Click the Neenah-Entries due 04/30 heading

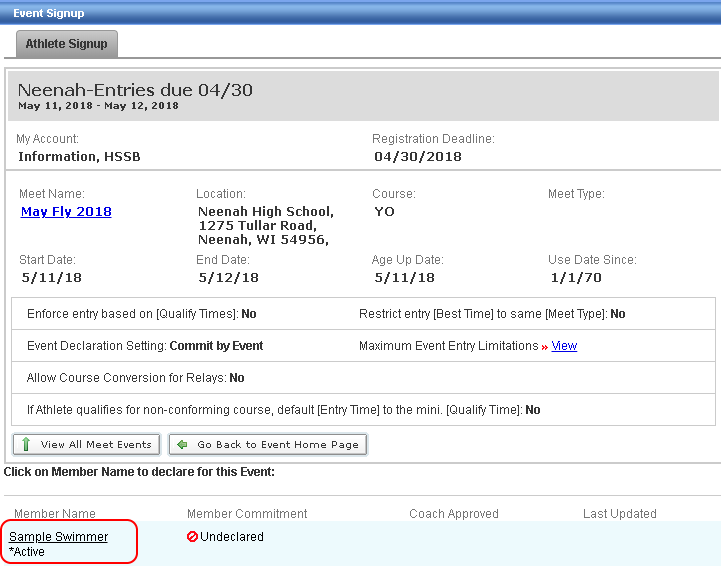[x=135, y=90]
